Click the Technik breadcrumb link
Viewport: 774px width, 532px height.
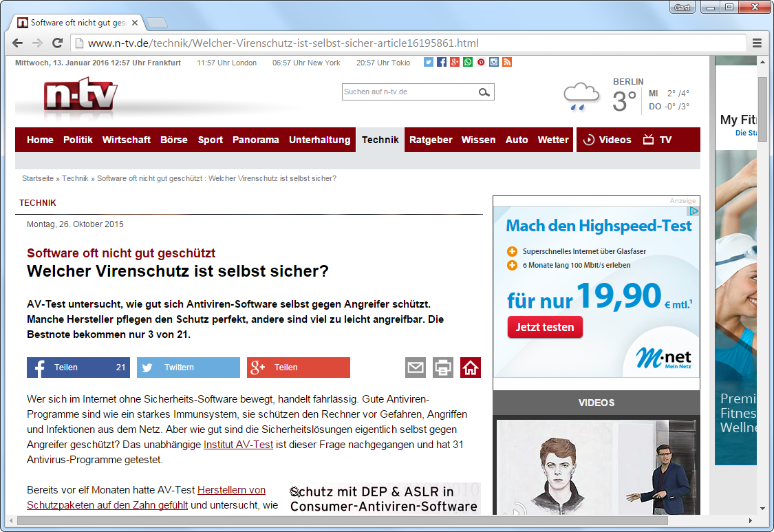pyautogui.click(x=75, y=178)
